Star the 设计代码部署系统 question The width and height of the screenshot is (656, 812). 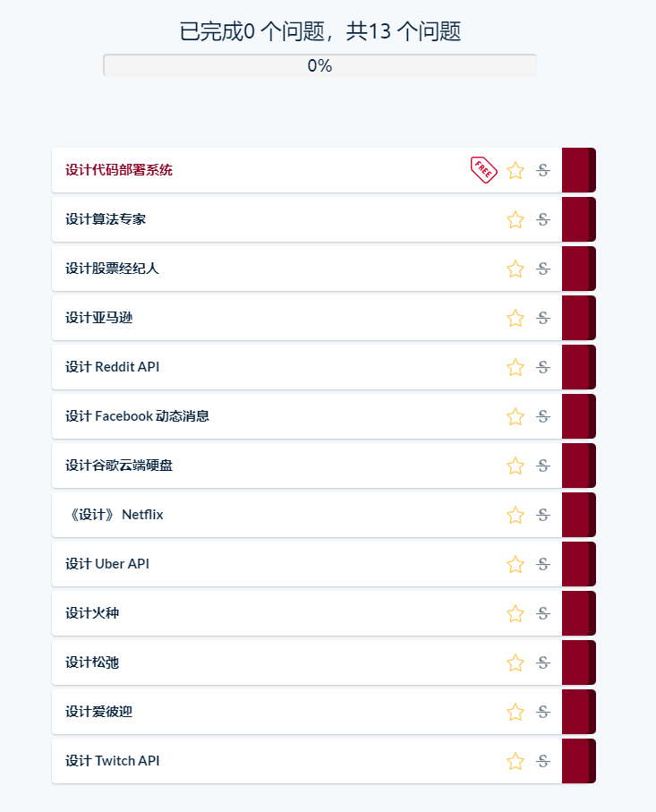(x=515, y=170)
